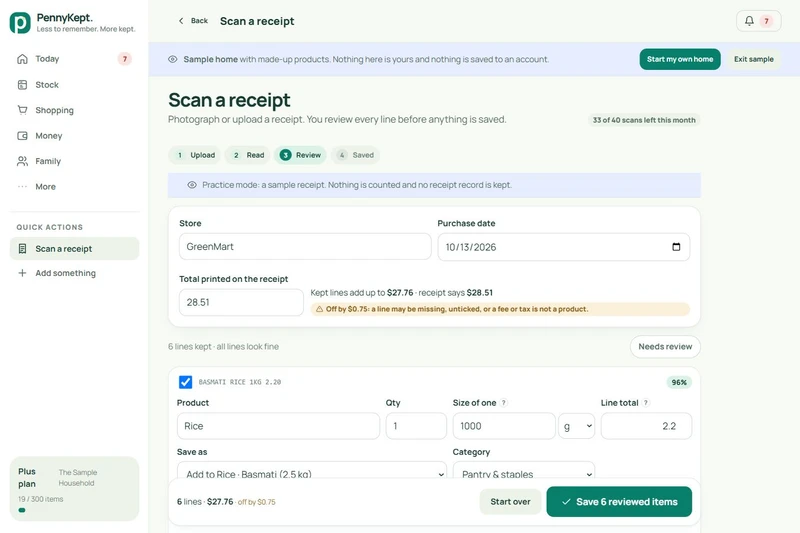800x533 pixels.
Task: Click the Shopping cart icon in sidebar
Action: 22,110
